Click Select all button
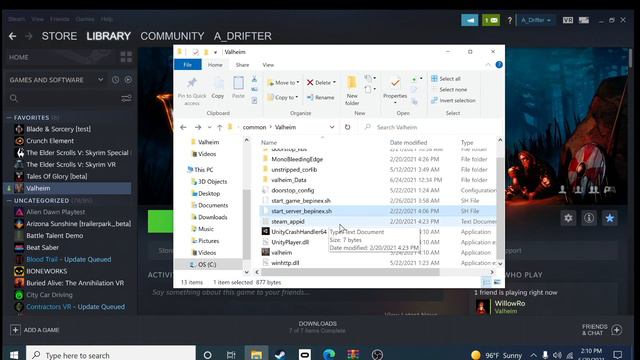 446,79
